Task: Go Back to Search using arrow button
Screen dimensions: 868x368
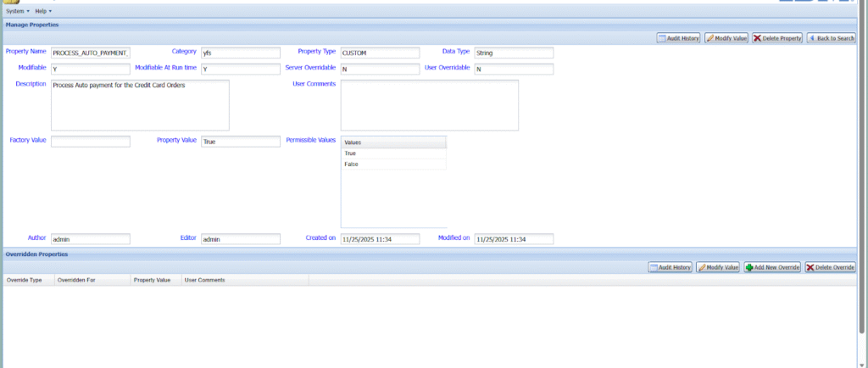Action: click(x=831, y=38)
